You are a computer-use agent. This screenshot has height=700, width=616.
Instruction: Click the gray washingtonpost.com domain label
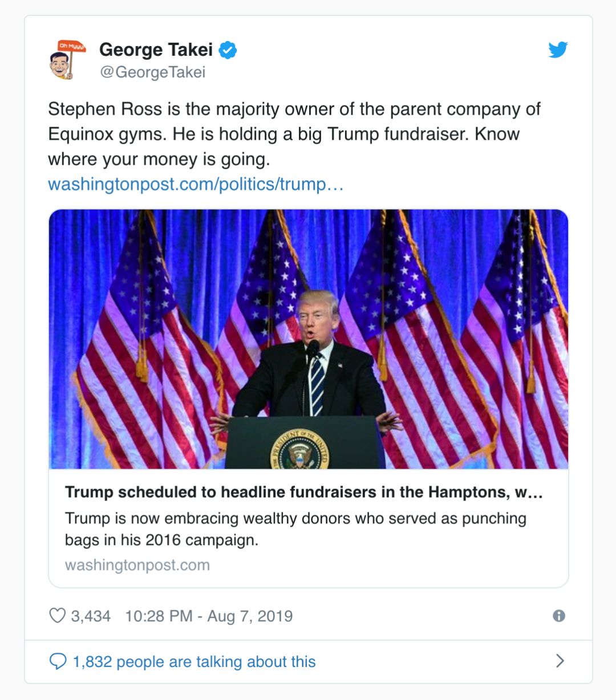click(137, 565)
